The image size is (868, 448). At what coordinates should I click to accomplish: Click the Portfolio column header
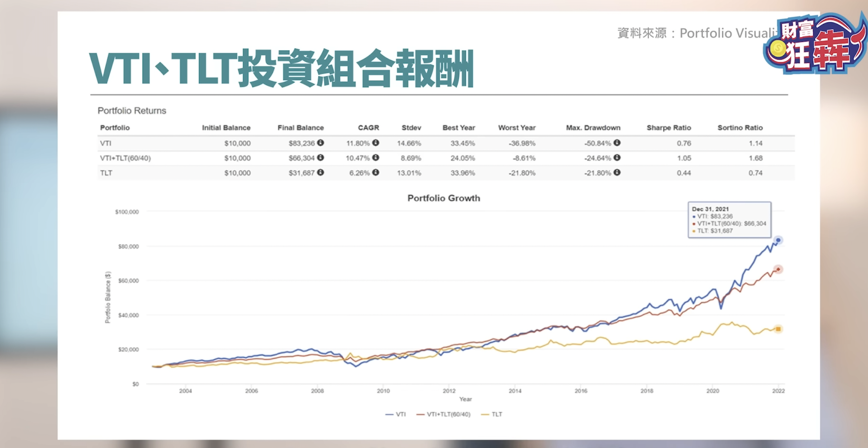[115, 128]
